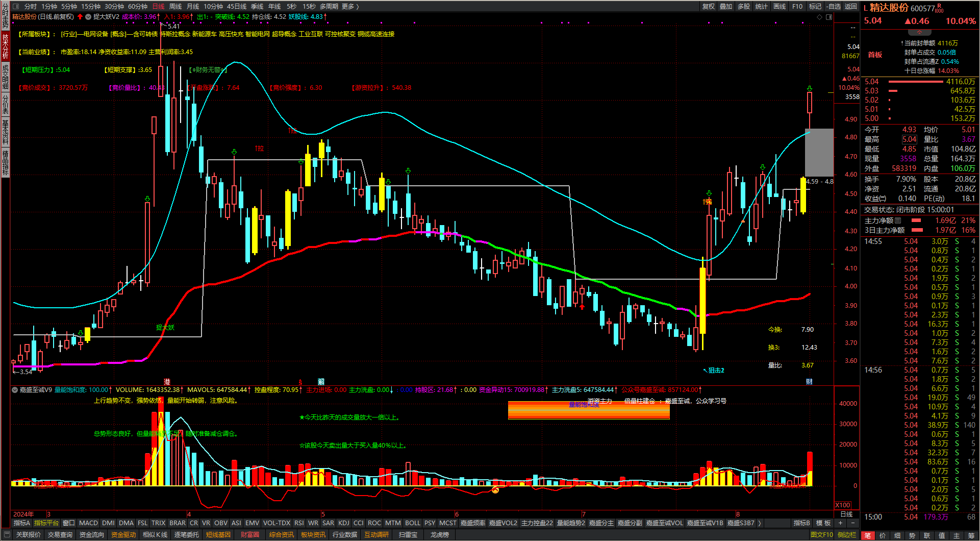980x541 pixels.
Task: Click the 港 marker on the chart bottom
Action: tap(167, 381)
